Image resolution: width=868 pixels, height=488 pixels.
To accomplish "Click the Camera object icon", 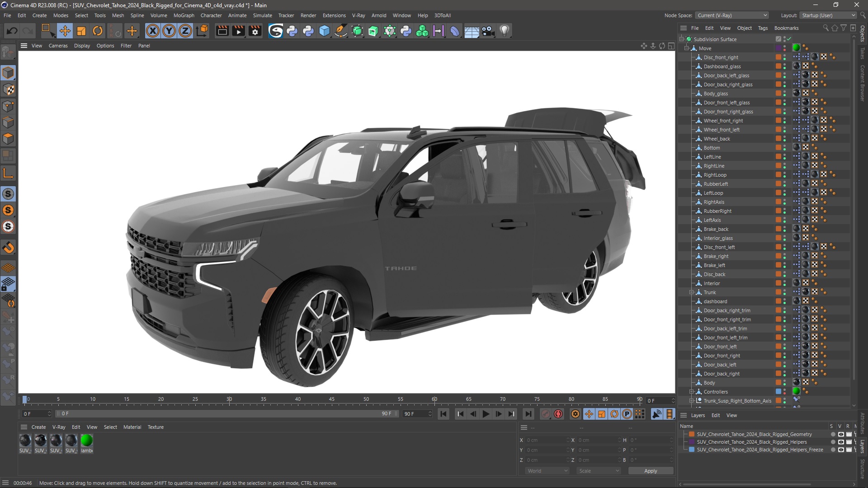I will pyautogui.click(x=488, y=31).
